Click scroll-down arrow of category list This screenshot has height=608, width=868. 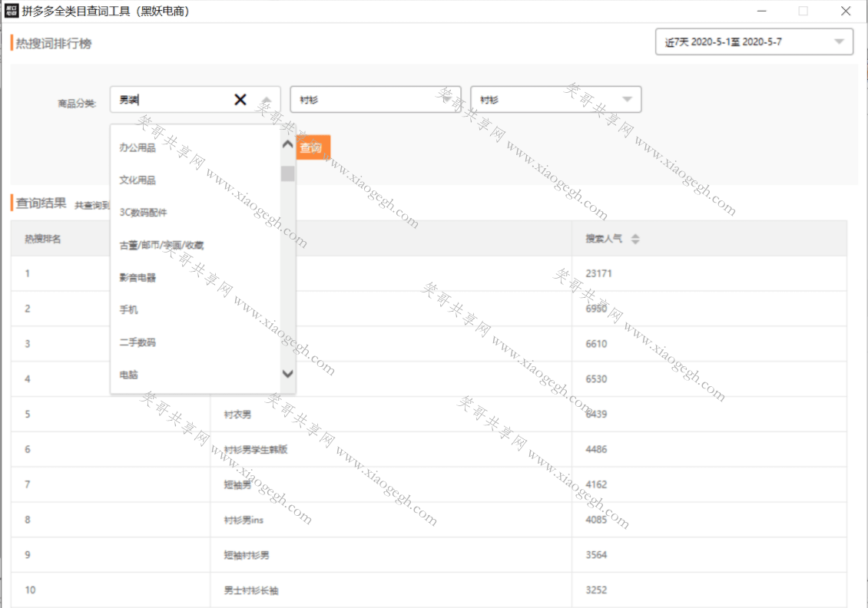pos(287,374)
